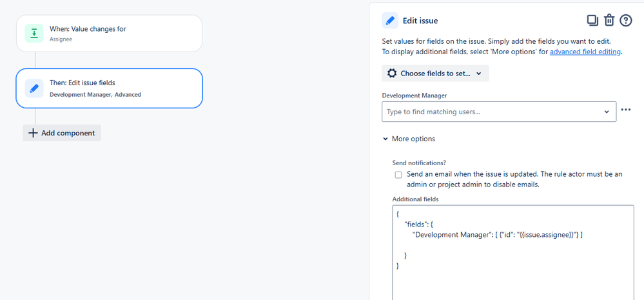Viewport: 644px width, 300px height.
Task: Open three-dots menu beside Development Manager
Action: pos(625,110)
